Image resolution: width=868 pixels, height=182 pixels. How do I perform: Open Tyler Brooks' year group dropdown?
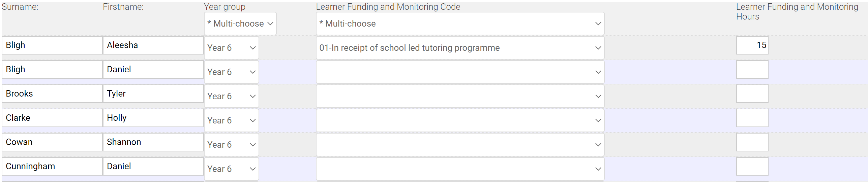coord(231,96)
